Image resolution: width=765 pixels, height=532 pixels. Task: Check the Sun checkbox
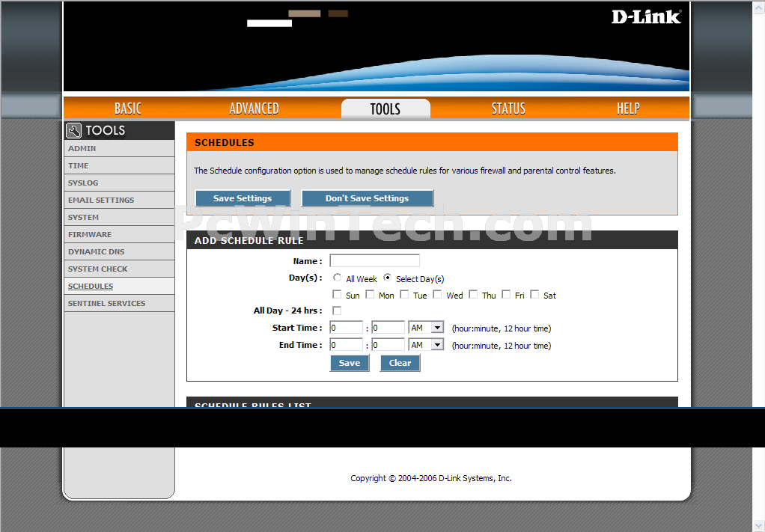coord(337,294)
